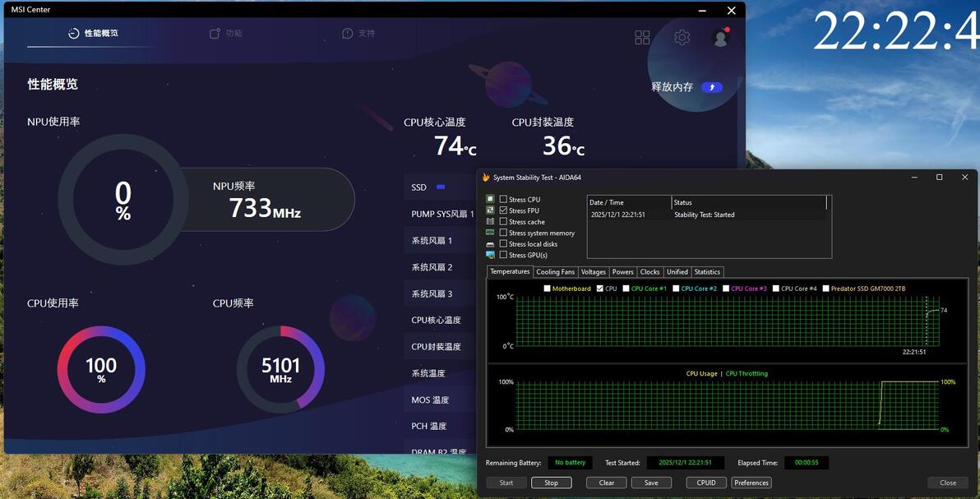
Task: Open the MSI Center settings gear
Action: (682, 38)
